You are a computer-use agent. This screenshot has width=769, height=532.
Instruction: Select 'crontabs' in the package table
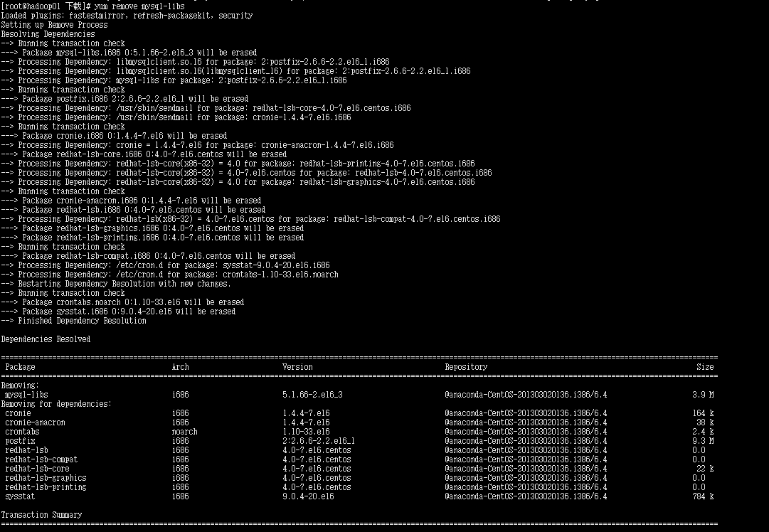click(x=22, y=432)
